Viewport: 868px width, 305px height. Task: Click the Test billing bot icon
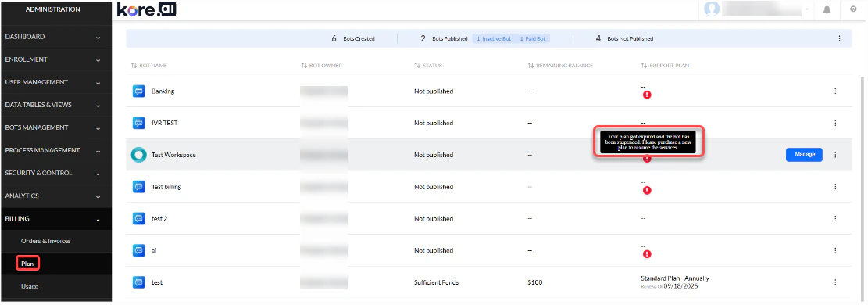pyautogui.click(x=138, y=187)
